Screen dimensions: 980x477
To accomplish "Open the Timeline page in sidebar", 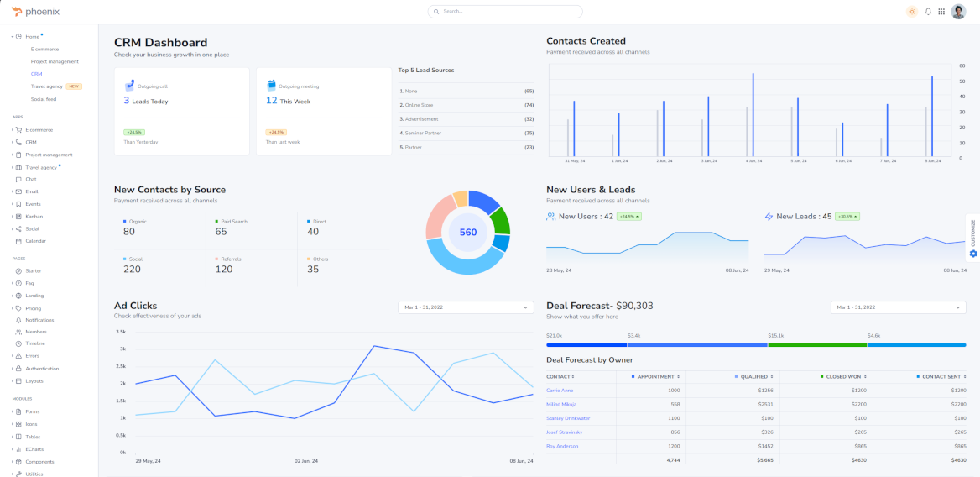I will click(35, 343).
